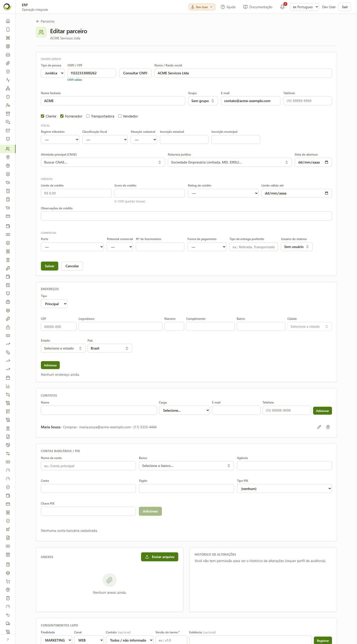This screenshot has height=644, width=357.
Task: Uncheck the Cliente checkbox
Action: coord(43,116)
